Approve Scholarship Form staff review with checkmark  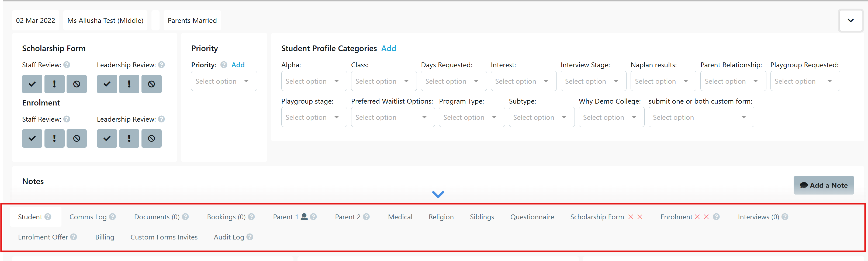(32, 84)
